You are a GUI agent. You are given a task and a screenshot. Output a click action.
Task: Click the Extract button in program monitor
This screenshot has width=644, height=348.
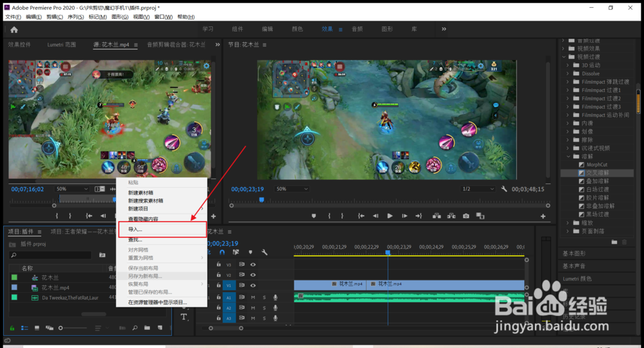click(451, 216)
